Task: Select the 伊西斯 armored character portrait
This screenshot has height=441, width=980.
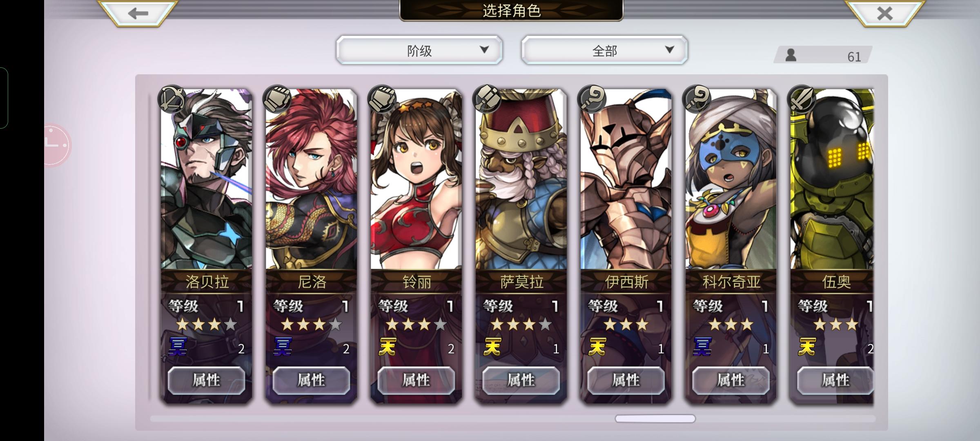Action: click(626, 180)
